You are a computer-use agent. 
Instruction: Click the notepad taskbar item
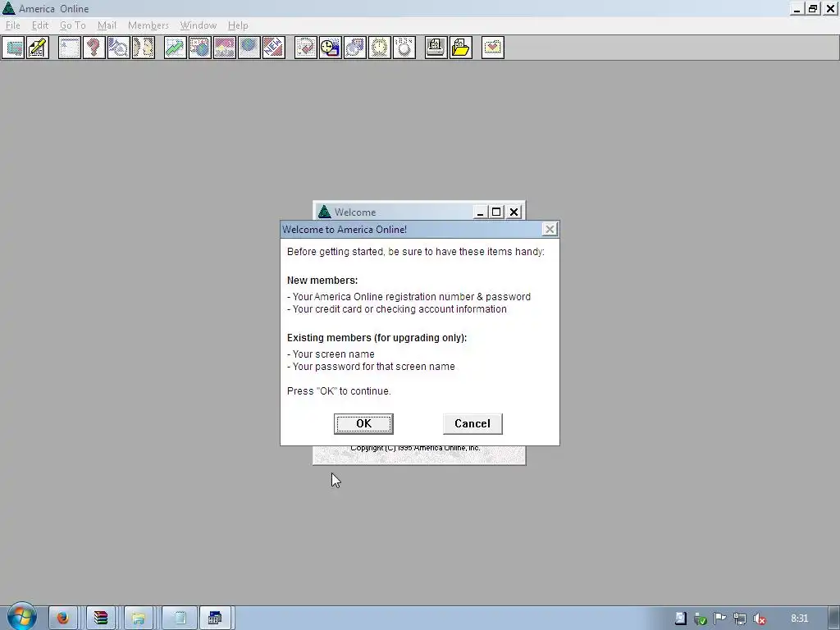180,619
